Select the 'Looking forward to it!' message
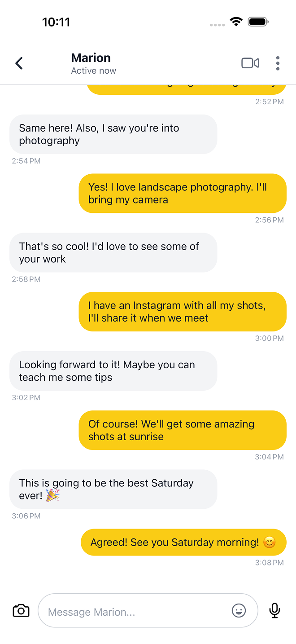This screenshot has height=644, width=296. pos(113,371)
